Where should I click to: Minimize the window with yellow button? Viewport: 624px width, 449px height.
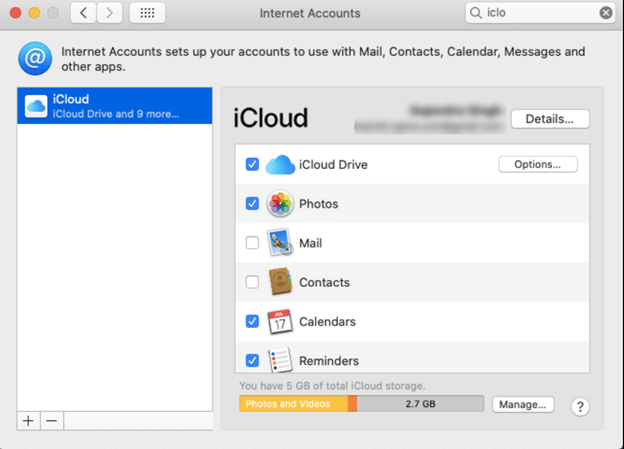(34, 13)
